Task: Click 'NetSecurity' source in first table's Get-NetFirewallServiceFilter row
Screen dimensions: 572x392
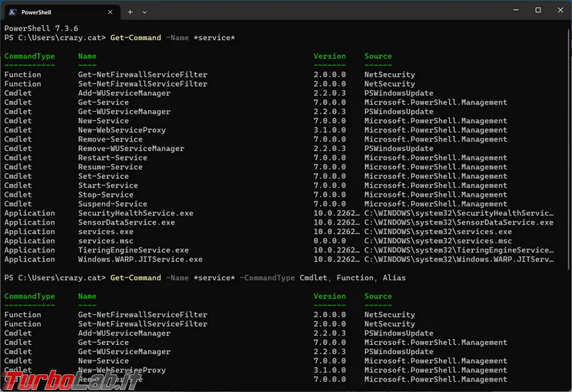Action: pyautogui.click(x=390, y=74)
